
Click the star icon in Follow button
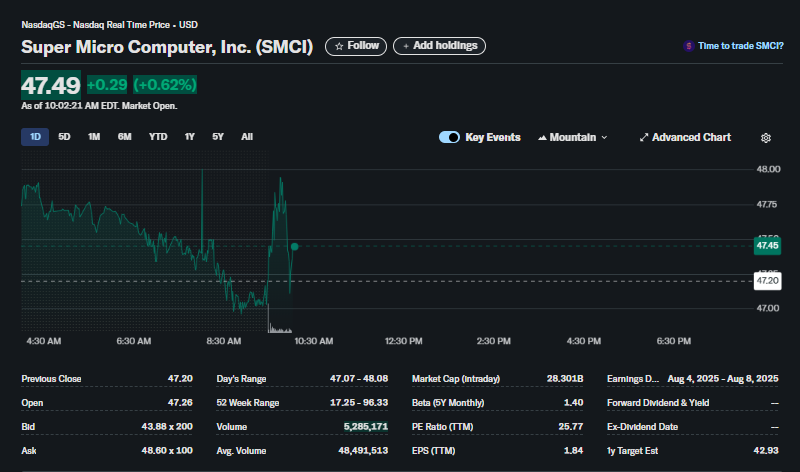tap(339, 46)
